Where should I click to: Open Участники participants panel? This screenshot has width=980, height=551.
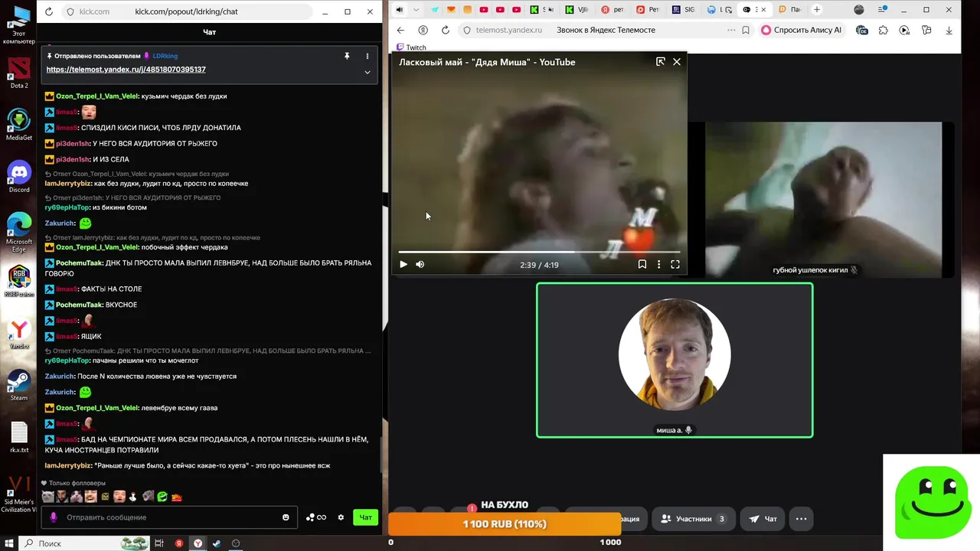693,519
